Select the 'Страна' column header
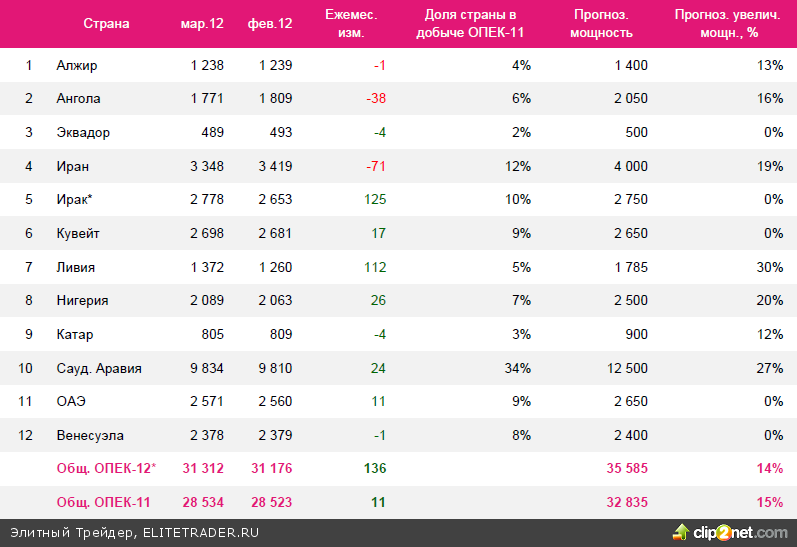 (106, 23)
